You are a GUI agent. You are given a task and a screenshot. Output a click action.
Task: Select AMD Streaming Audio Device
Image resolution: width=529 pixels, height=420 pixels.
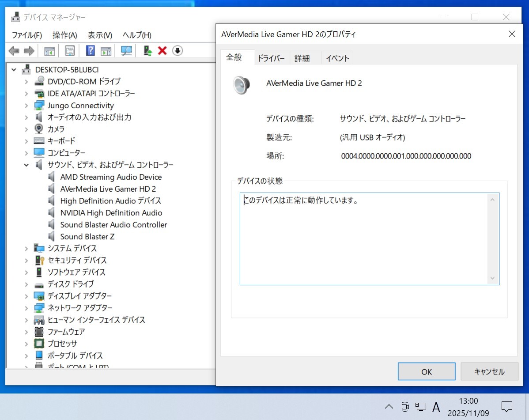(111, 177)
